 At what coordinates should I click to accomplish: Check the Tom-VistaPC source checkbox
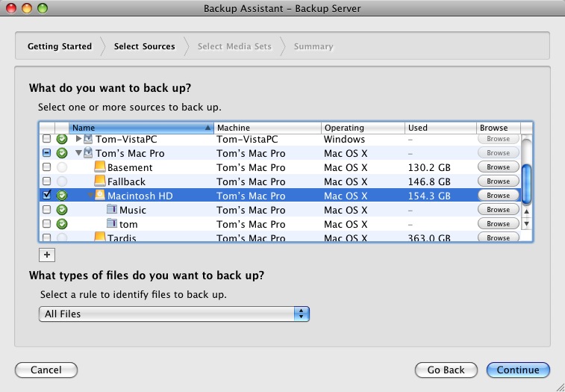coord(47,138)
